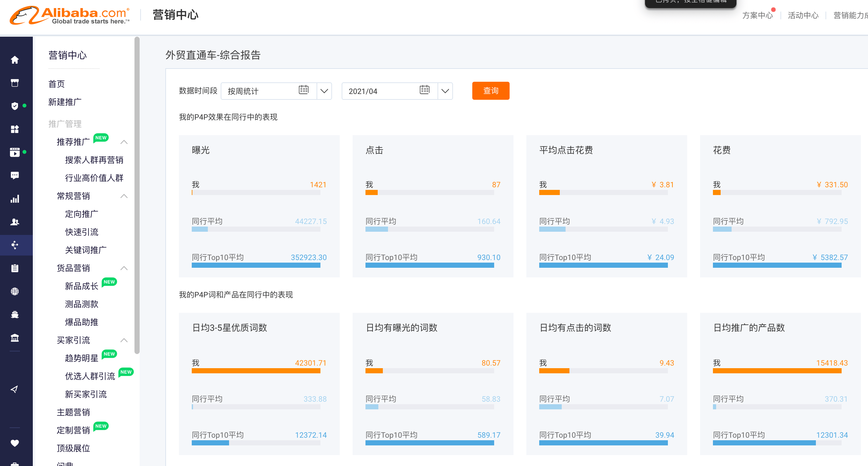Collapse the 买家引流 menu group
The width and height of the screenshot is (868, 466).
point(124,340)
